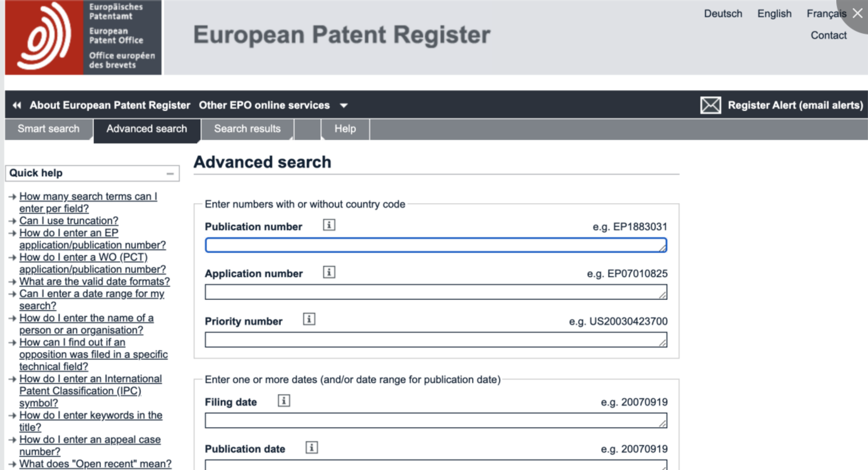Focus the Priority number input field

436,340
